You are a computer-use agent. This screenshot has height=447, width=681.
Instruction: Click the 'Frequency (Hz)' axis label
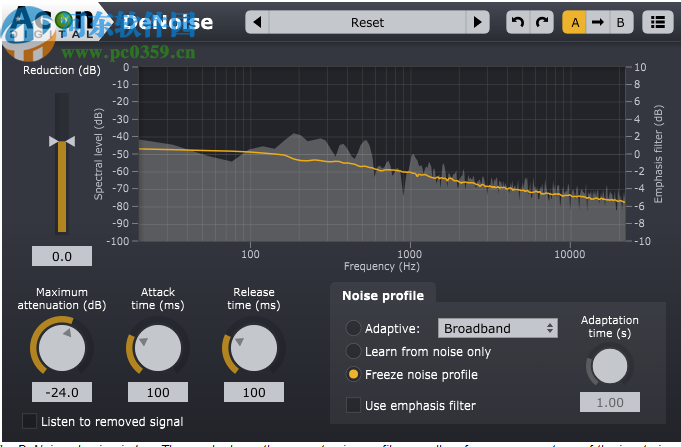[x=382, y=266]
